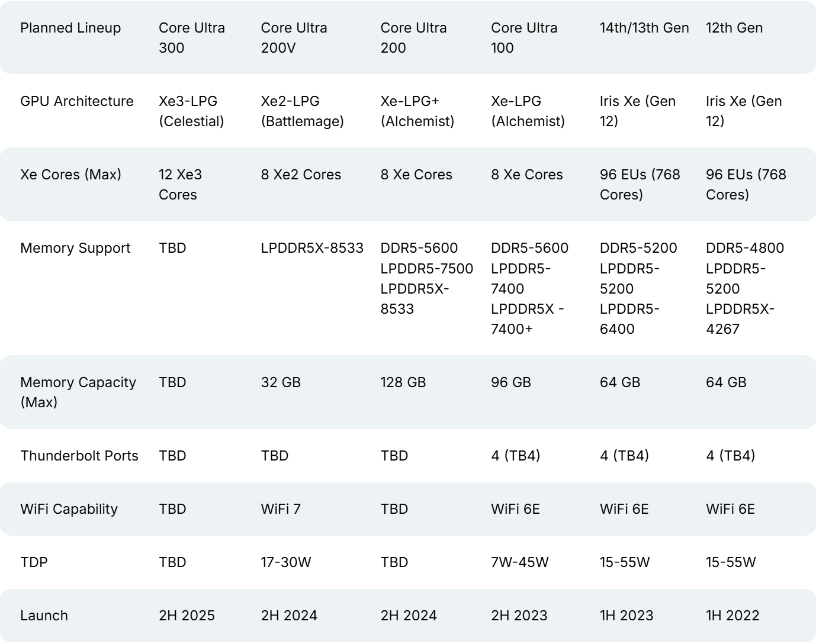This screenshot has height=644, width=816.
Task: Click the Thunderbolt Ports row label
Action: (x=79, y=456)
